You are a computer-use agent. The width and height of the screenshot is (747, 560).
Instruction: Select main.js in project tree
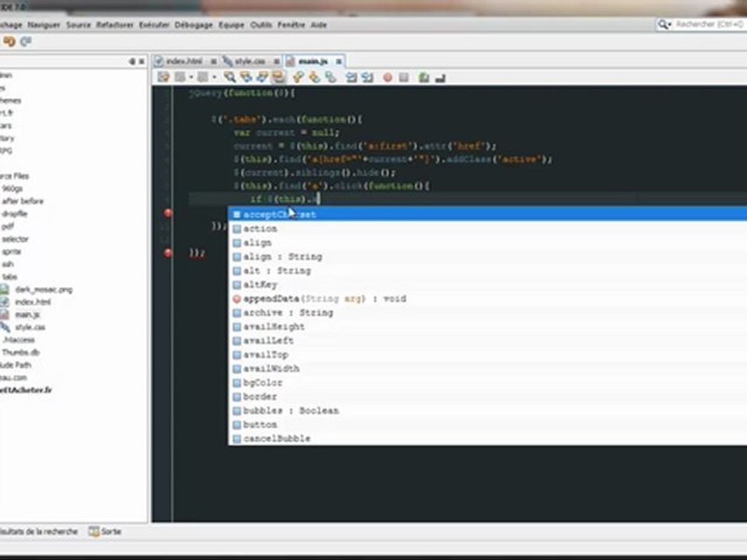(x=27, y=315)
